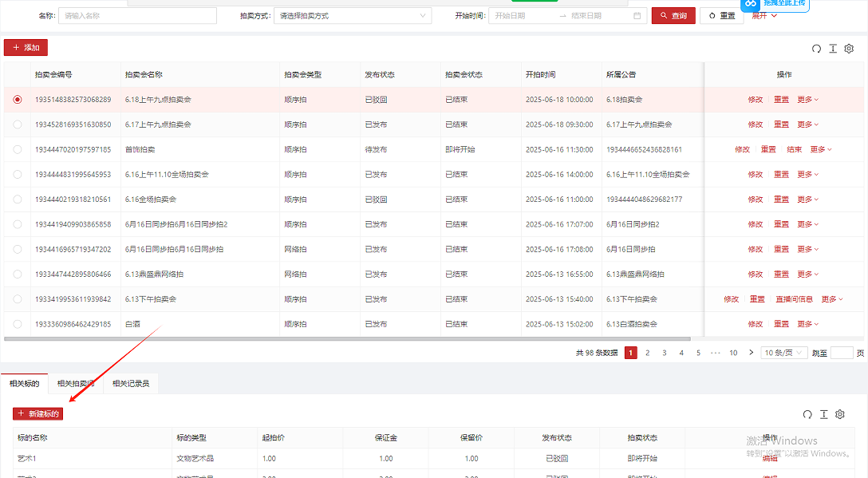
Task: Expand 更多 for 6.16全场拍卖会 row
Action: pyautogui.click(x=807, y=199)
